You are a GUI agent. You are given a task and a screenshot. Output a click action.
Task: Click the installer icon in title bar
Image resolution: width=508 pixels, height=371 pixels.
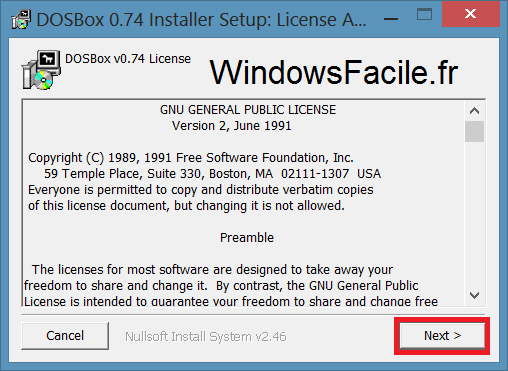pos(21,20)
